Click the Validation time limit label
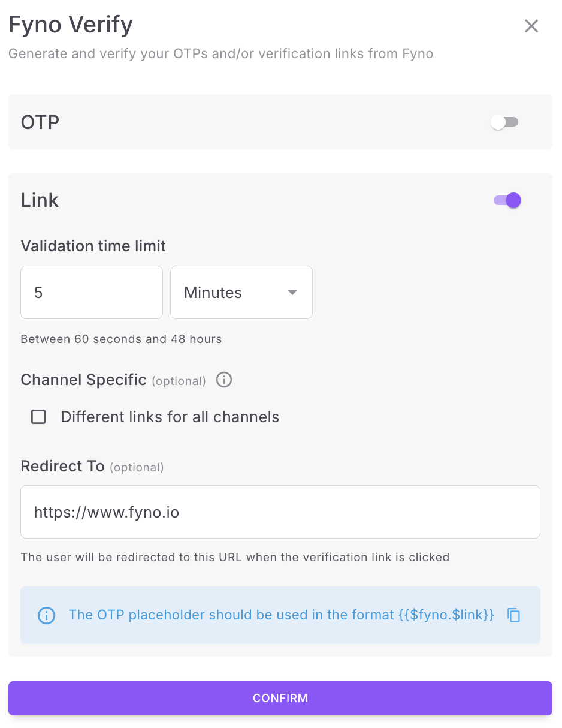The height and width of the screenshot is (728, 562). tap(93, 246)
